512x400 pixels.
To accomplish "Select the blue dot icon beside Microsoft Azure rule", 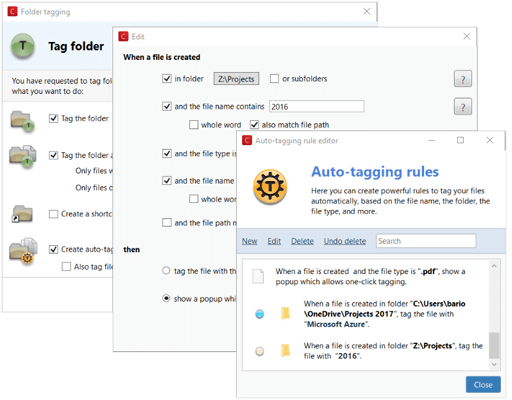I will click(260, 314).
